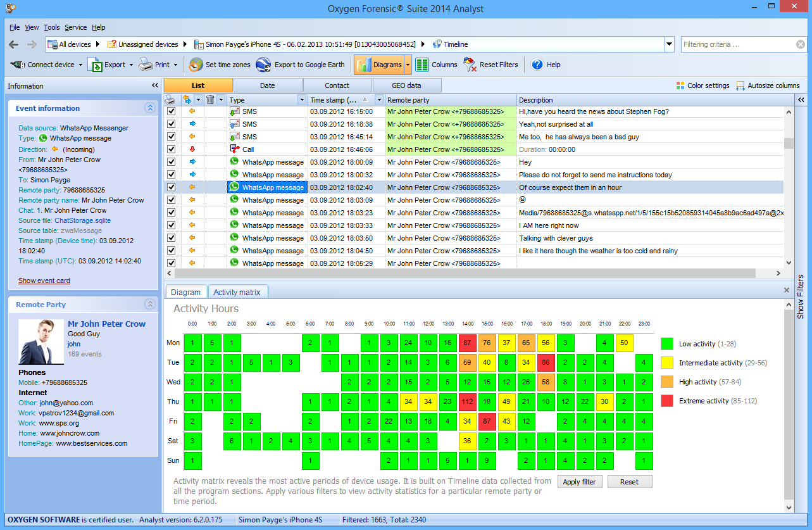Screen dimensions: 812x530
Task: Click the Help toolbar icon
Action: click(537, 65)
